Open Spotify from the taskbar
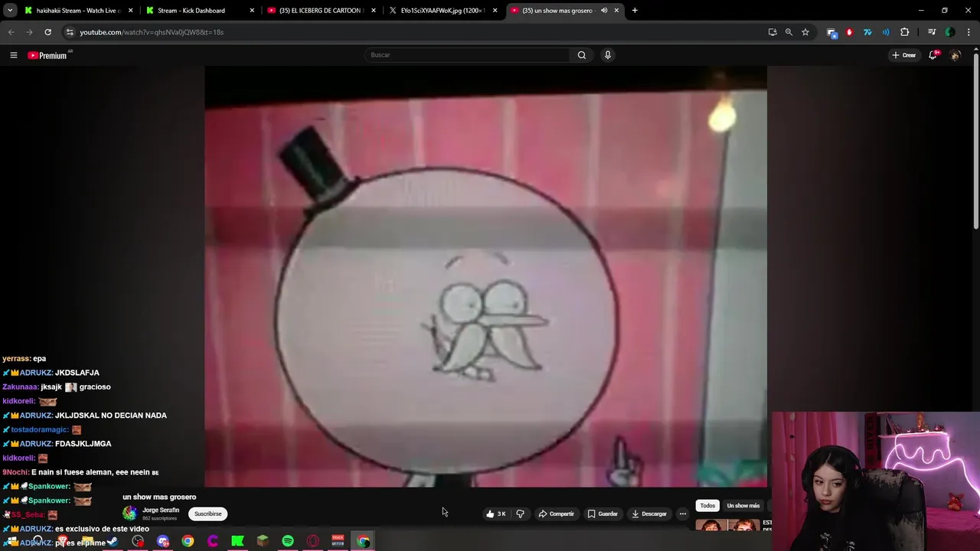This screenshot has height=551, width=980. click(288, 541)
